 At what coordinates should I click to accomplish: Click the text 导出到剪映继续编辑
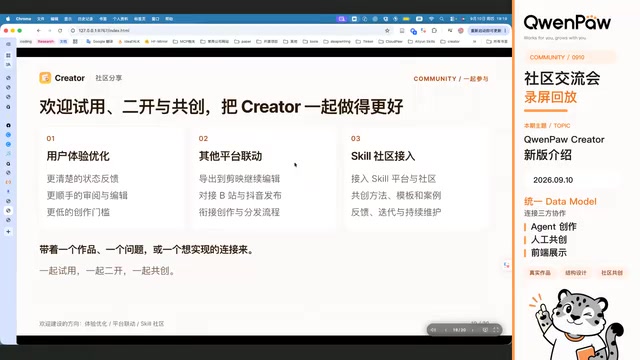click(239, 179)
